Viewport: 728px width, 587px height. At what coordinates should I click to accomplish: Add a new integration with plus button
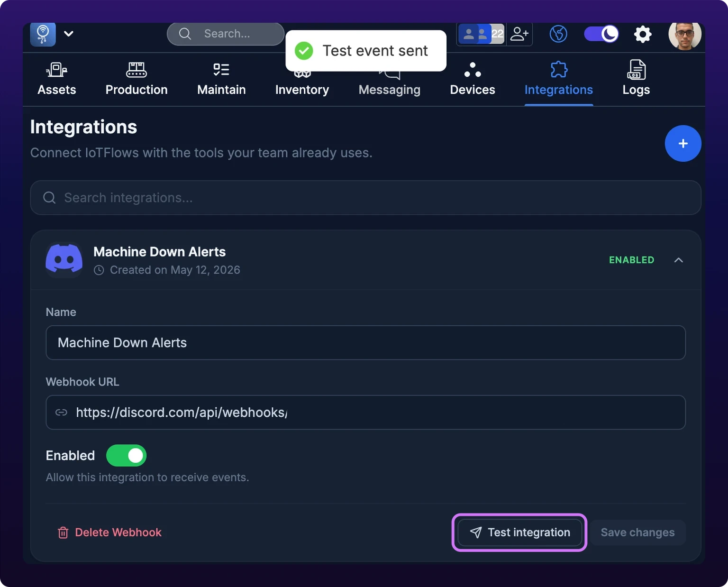(683, 144)
